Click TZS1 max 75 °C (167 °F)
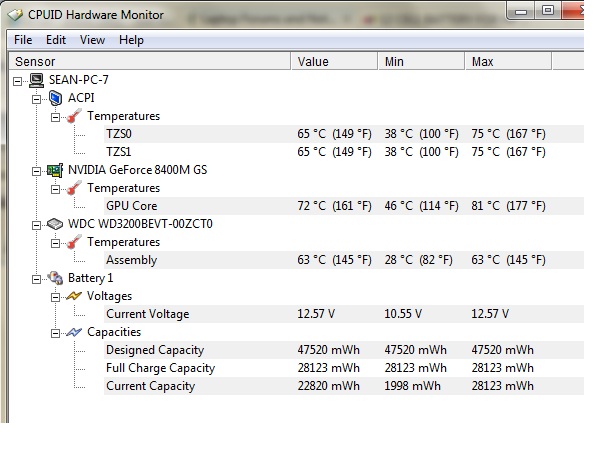 (508, 152)
